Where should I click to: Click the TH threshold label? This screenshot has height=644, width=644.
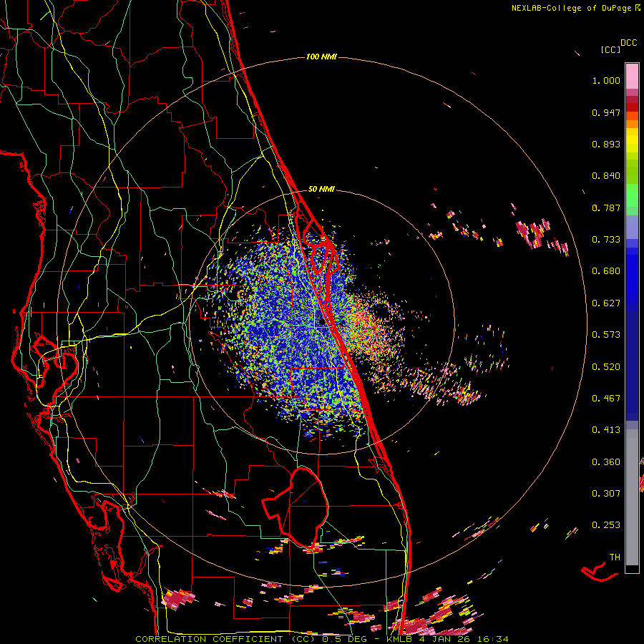coord(615,557)
